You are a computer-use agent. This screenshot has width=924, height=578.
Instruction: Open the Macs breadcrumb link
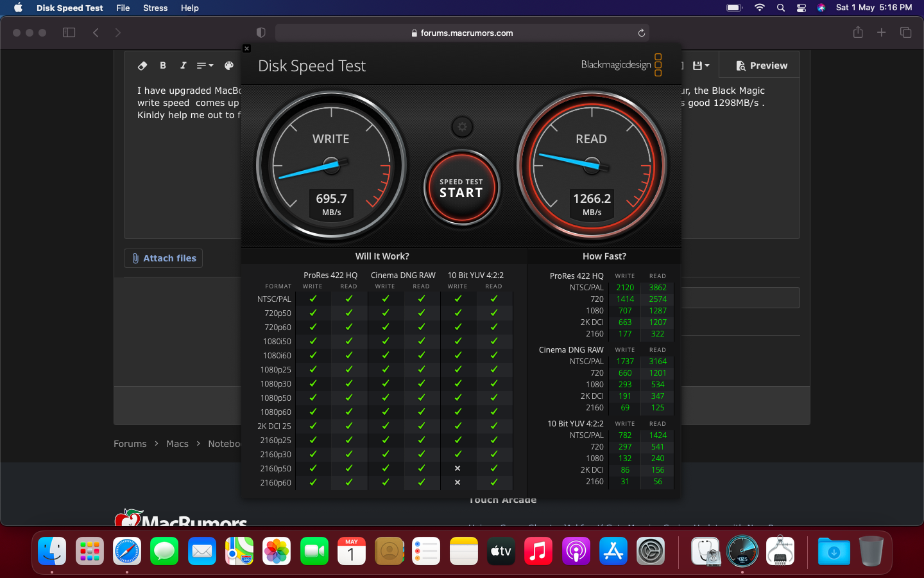pos(177,444)
